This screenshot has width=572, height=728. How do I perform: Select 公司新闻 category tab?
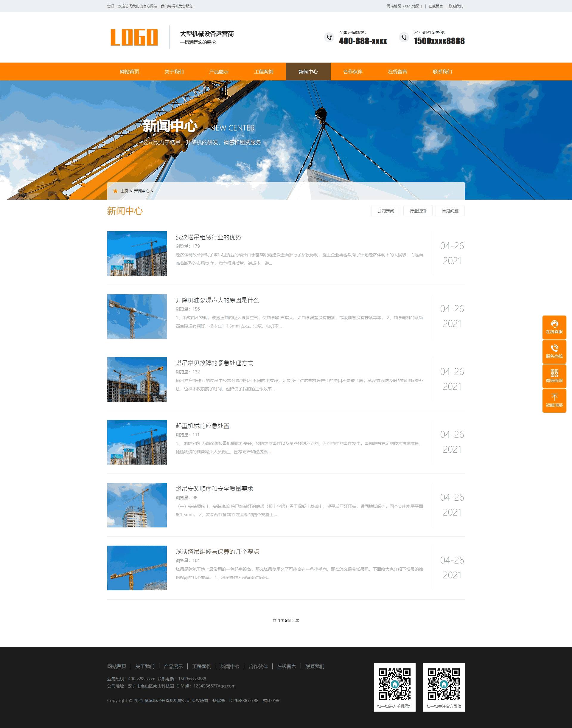[386, 211]
